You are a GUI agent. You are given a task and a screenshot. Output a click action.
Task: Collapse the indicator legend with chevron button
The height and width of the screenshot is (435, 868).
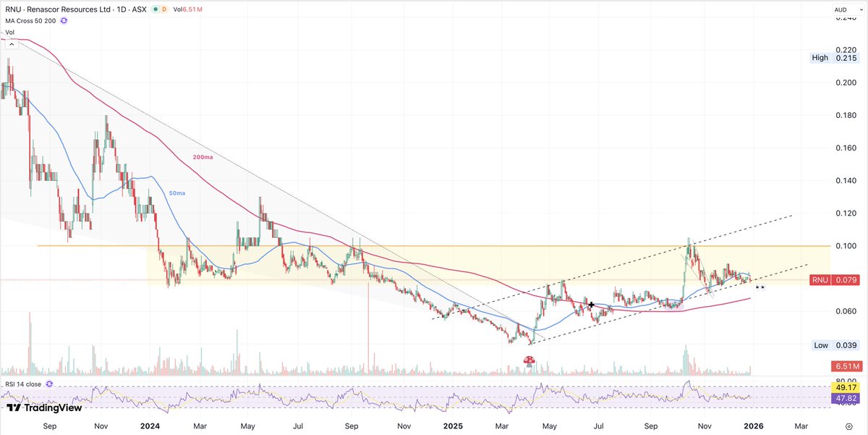coord(11,45)
